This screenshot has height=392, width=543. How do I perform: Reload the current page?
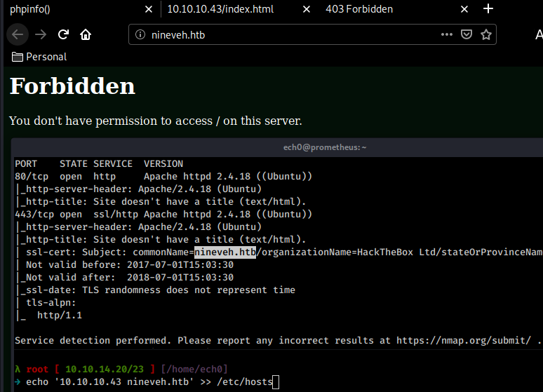(x=63, y=34)
